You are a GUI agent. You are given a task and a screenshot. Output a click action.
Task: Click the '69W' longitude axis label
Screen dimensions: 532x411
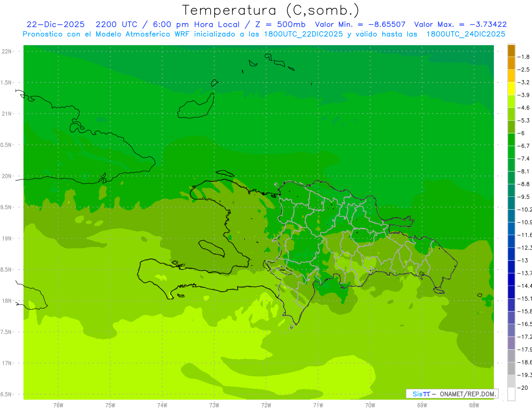coord(422,405)
